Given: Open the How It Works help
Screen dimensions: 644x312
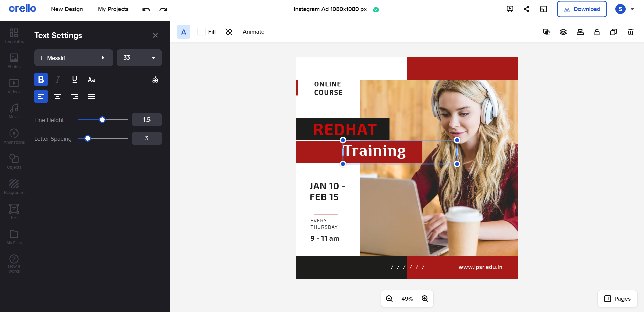Looking at the screenshot, I should [x=14, y=264].
